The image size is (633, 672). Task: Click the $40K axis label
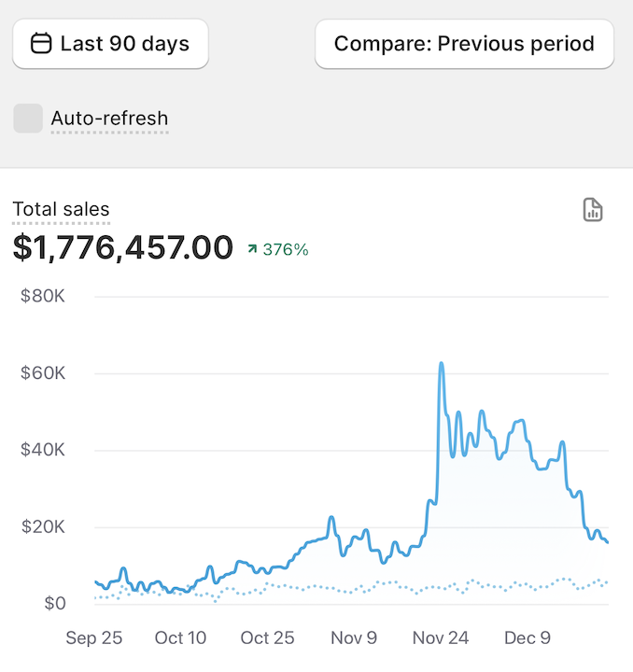click(x=43, y=450)
